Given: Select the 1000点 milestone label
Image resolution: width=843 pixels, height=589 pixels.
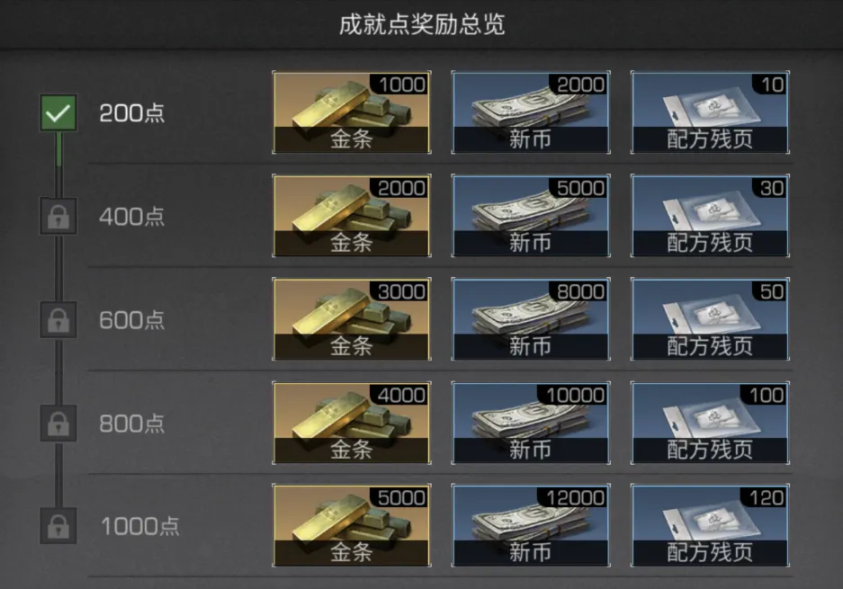Looking at the screenshot, I should (x=140, y=526).
